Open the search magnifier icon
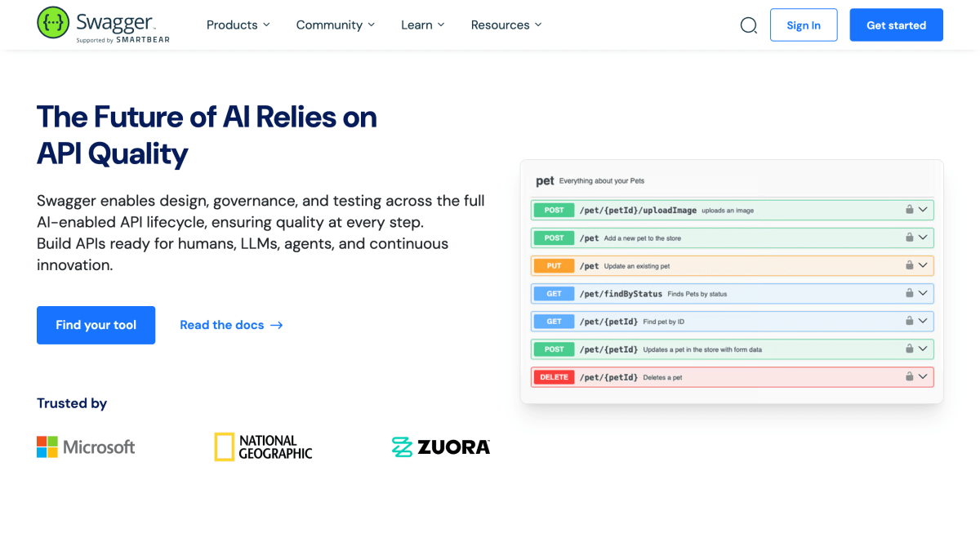 (748, 25)
